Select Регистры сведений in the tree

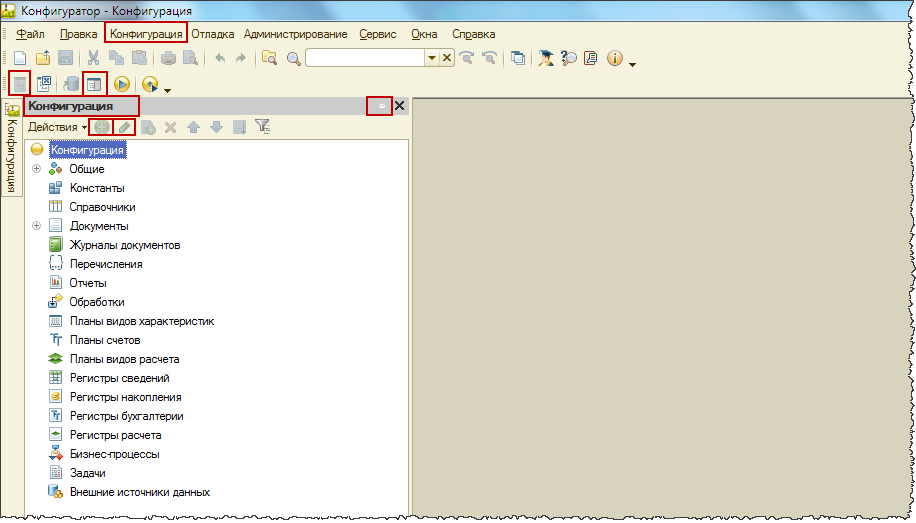click(x=120, y=378)
